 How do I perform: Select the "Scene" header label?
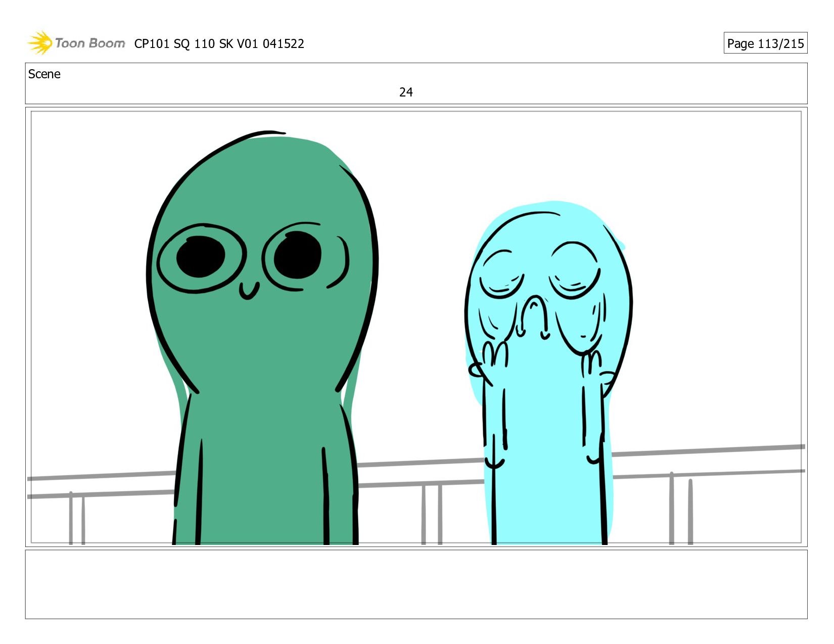coord(44,74)
